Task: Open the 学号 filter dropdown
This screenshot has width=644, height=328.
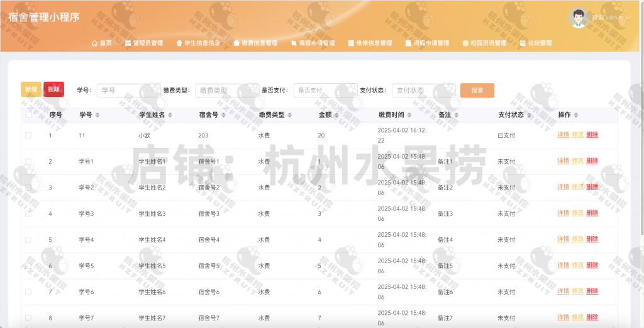Action: (128, 91)
